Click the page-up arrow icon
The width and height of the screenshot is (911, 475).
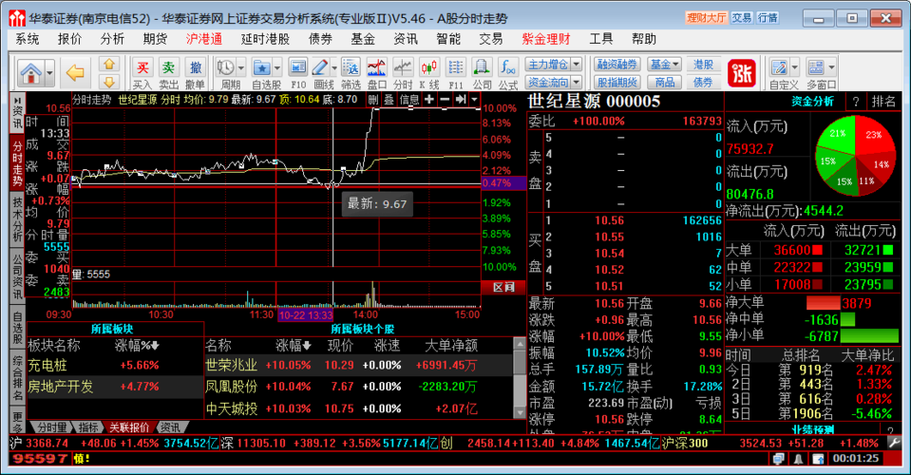point(109,64)
